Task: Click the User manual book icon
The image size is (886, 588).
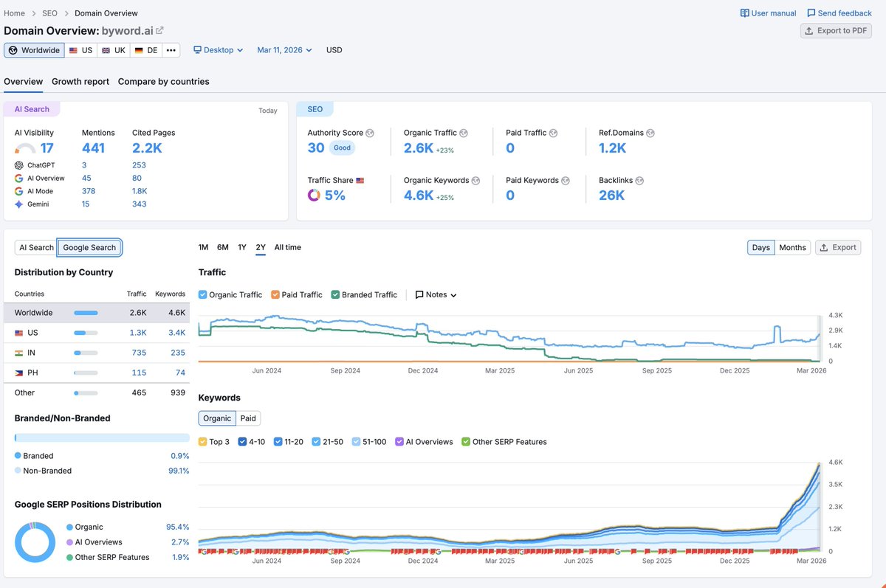Action: click(x=744, y=13)
